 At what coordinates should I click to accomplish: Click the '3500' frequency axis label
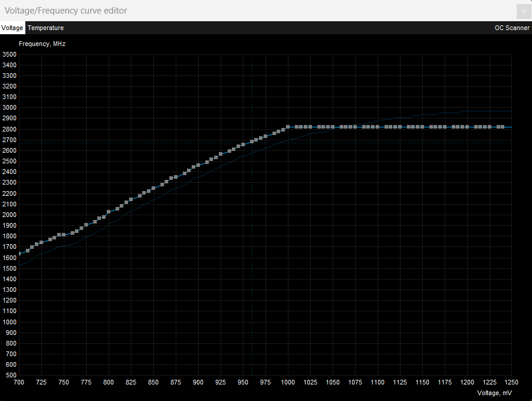pos(9,54)
